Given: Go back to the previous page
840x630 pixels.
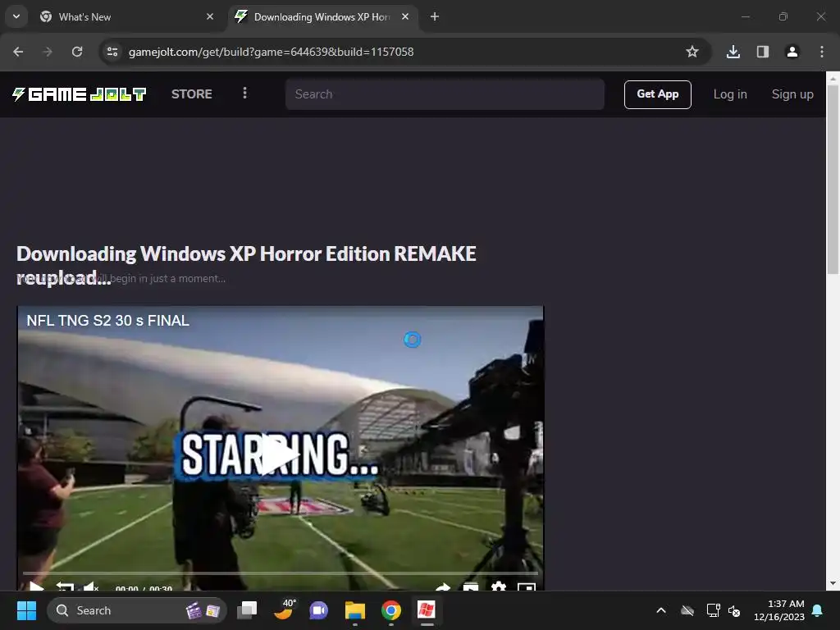Looking at the screenshot, I should point(18,52).
